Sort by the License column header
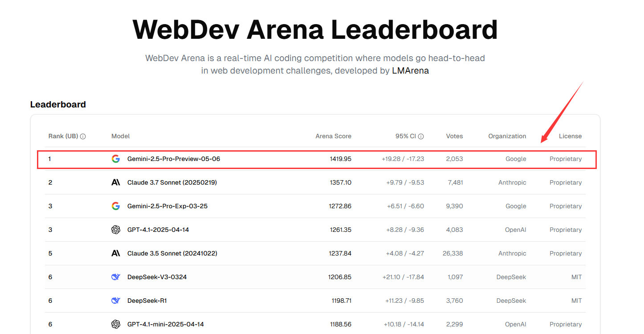The width and height of the screenshot is (644, 334). coord(571,136)
